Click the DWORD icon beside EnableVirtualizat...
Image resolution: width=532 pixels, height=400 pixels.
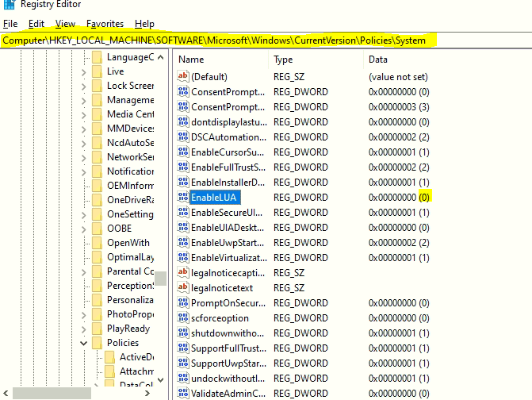click(x=183, y=257)
